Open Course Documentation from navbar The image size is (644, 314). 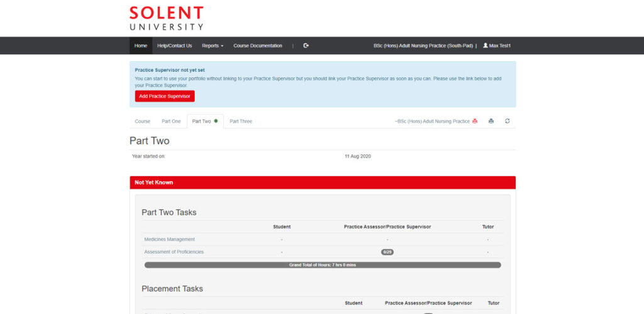(x=258, y=45)
